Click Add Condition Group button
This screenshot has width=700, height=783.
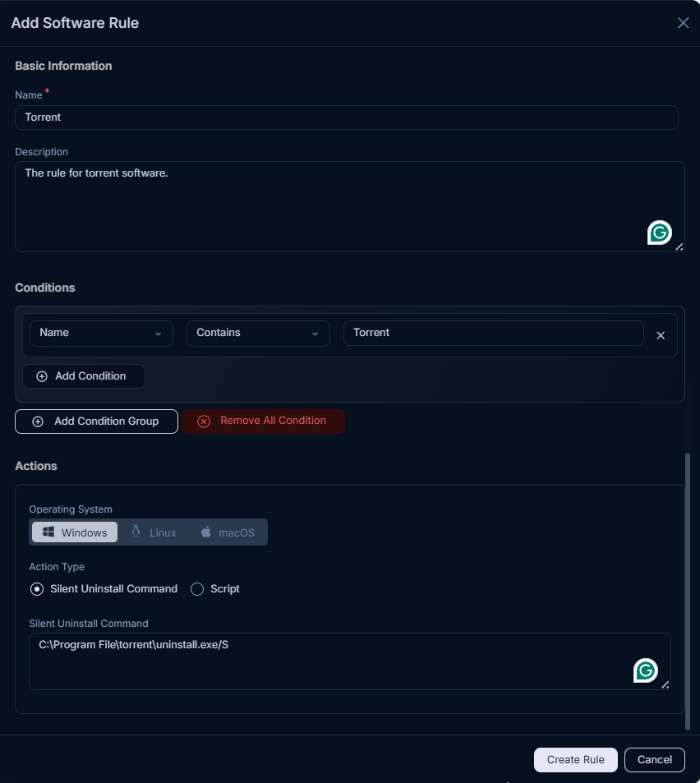coord(96,421)
